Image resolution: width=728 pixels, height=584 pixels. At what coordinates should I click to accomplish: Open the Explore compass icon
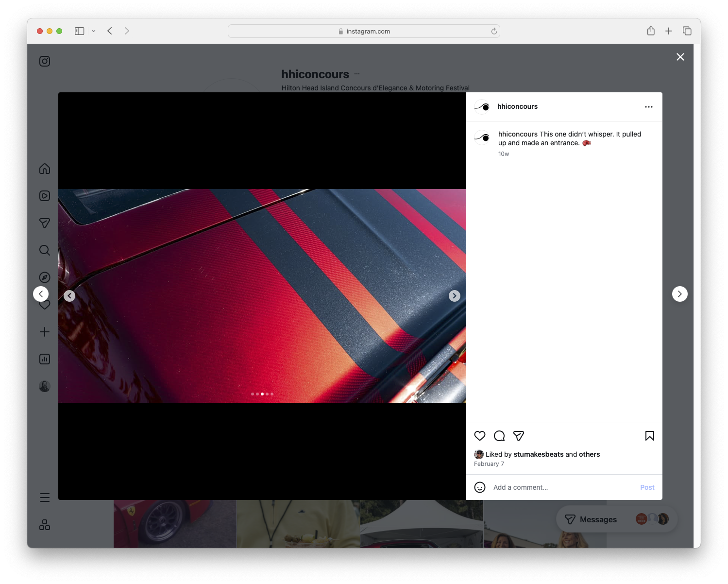(x=44, y=277)
